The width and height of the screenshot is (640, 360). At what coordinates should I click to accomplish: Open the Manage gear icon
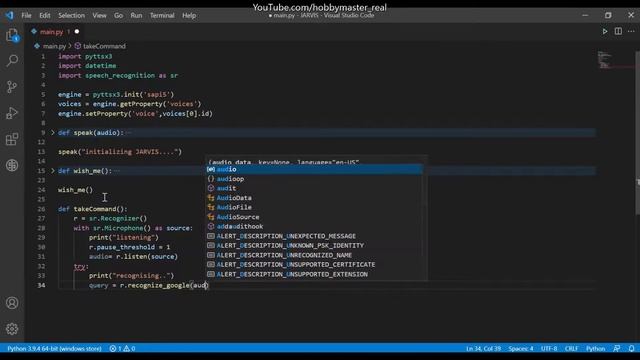point(12,329)
